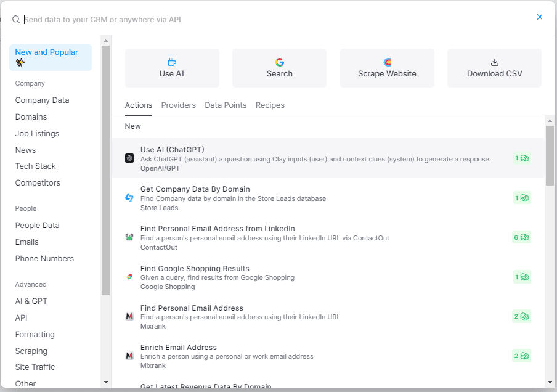Select Competitors category
This screenshot has width=557, height=392.
point(38,182)
